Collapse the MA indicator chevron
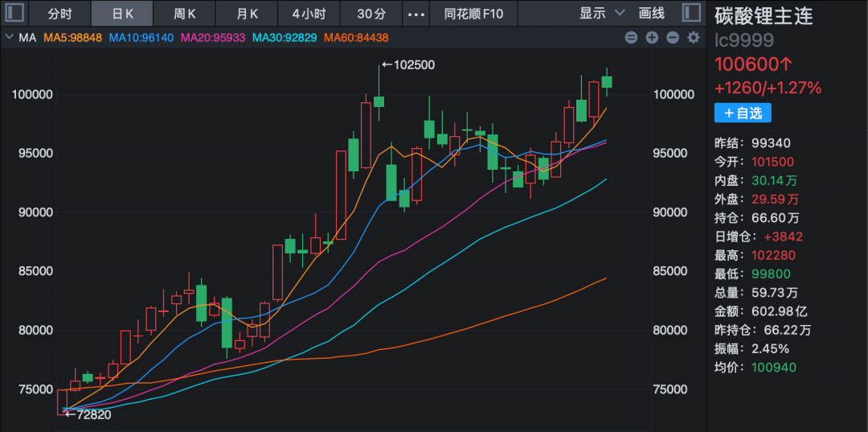This screenshot has height=432, width=868. 9,38
